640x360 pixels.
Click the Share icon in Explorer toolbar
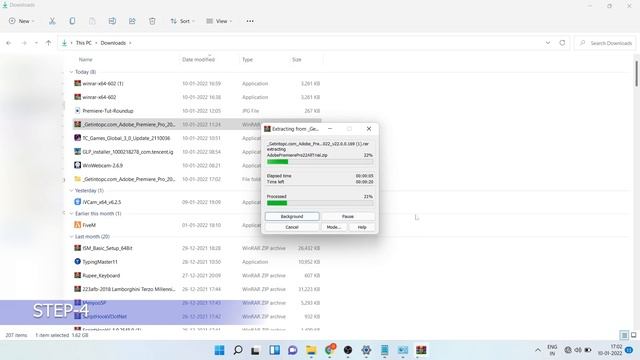[x=132, y=21]
